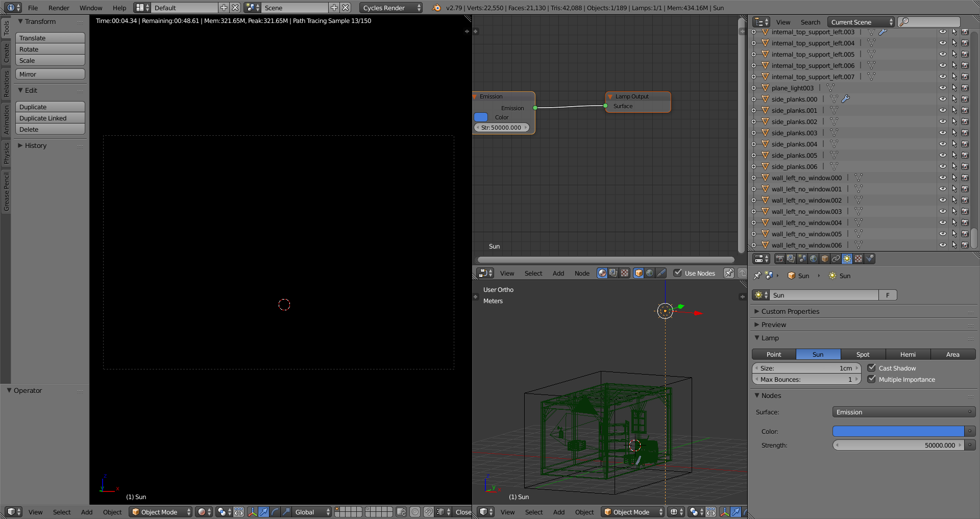Image resolution: width=980 pixels, height=519 pixels.
Task: Click the Translate button
Action: (50, 38)
